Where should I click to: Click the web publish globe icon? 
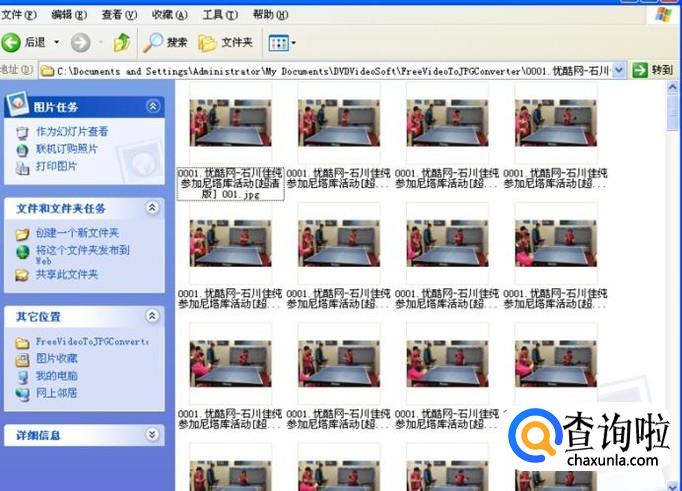[22, 252]
